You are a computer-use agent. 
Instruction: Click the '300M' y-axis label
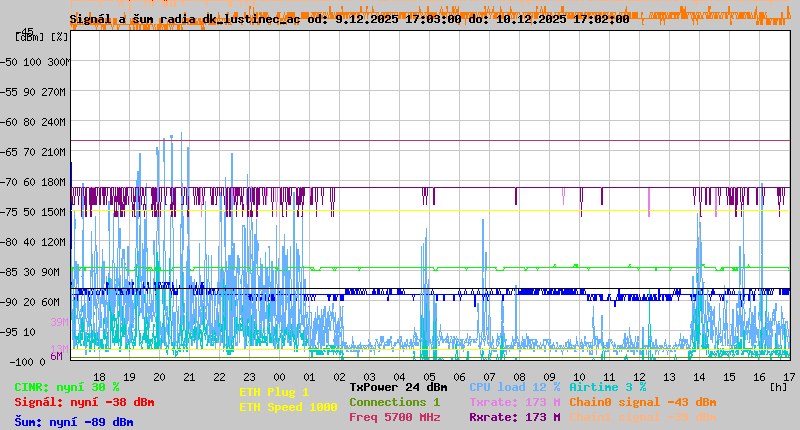[58, 62]
